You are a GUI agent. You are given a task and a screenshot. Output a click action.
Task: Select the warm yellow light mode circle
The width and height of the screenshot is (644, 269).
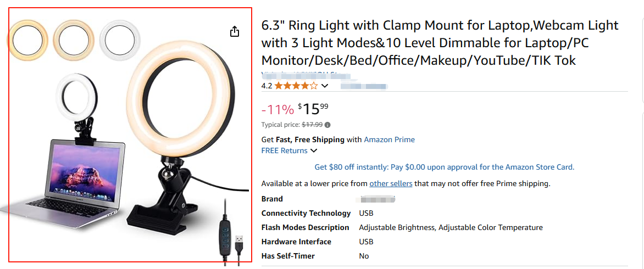[x=26, y=39]
